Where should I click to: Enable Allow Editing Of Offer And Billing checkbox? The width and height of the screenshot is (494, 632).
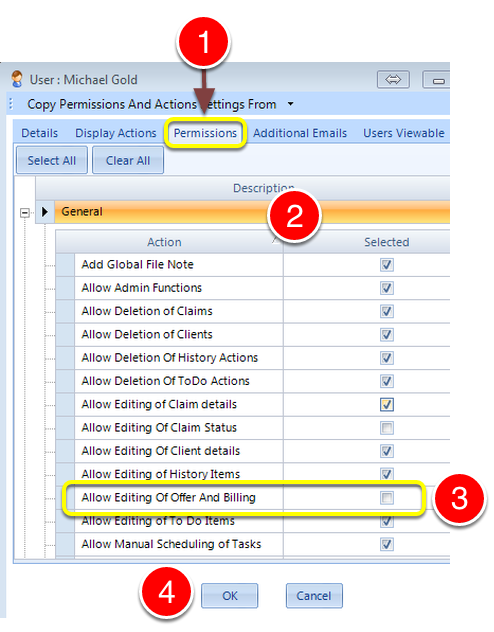387,498
